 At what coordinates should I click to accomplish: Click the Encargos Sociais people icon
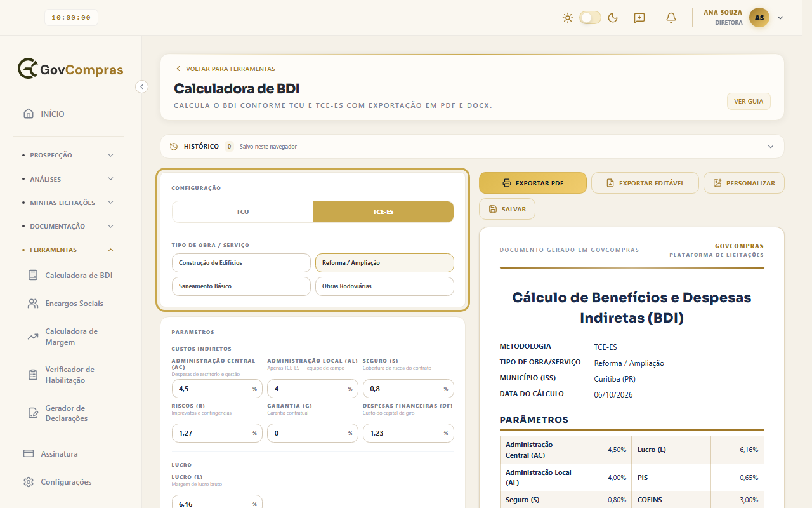coord(33,304)
